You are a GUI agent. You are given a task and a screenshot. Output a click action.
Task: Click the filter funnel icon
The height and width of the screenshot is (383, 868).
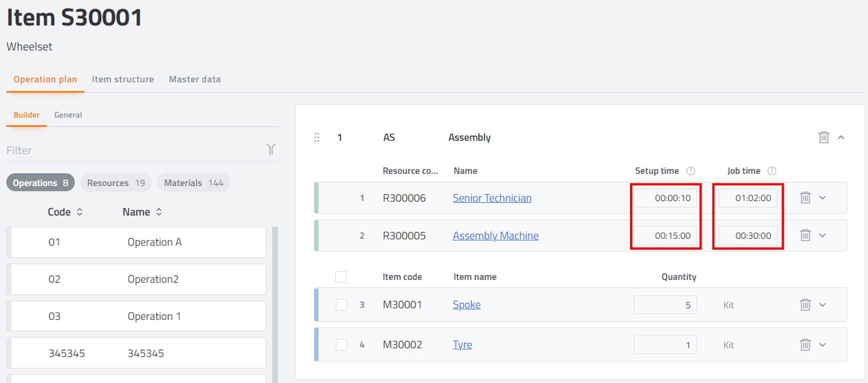pyautogui.click(x=271, y=149)
